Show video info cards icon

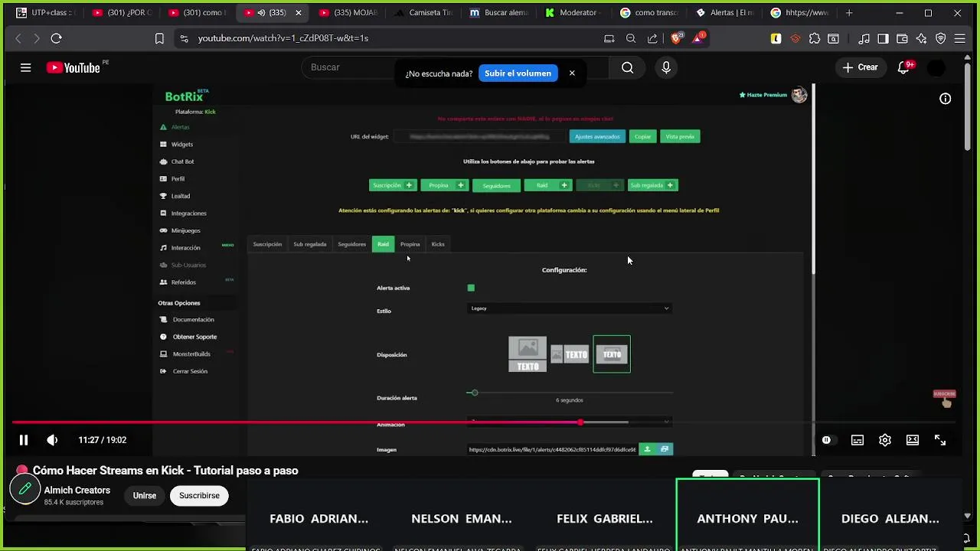pyautogui.click(x=946, y=99)
